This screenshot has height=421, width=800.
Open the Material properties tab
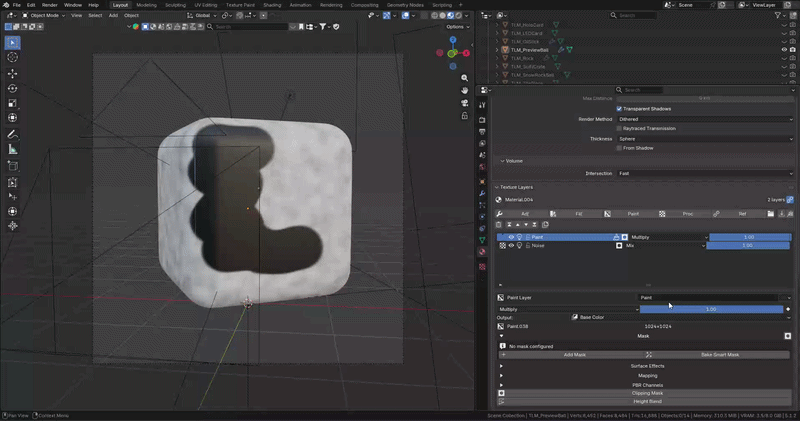pyautogui.click(x=482, y=252)
